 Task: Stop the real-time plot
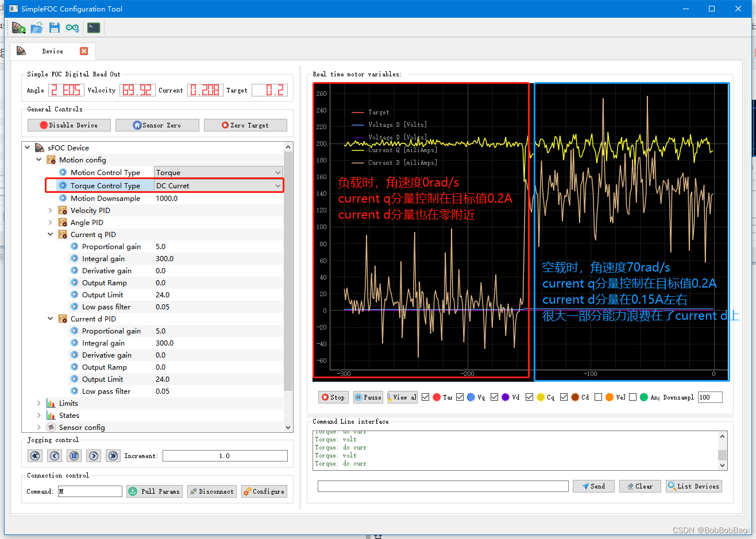click(x=333, y=397)
